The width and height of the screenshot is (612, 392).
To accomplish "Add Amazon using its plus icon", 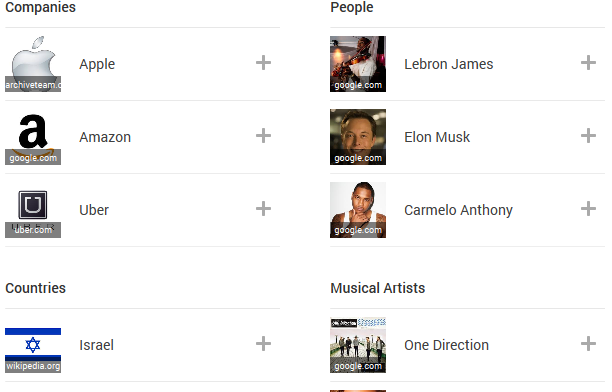I will (x=263, y=135).
